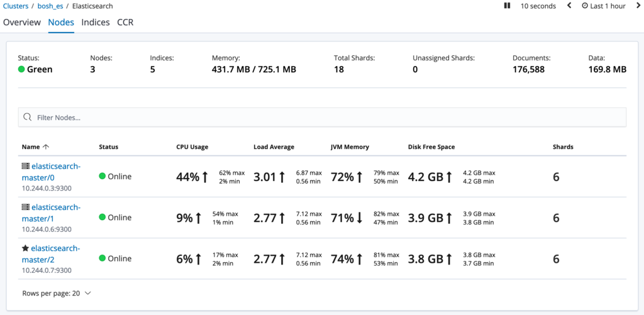Click the up arrow beside 3.8 GB disk
This screenshot has height=315, width=644.
[449, 259]
